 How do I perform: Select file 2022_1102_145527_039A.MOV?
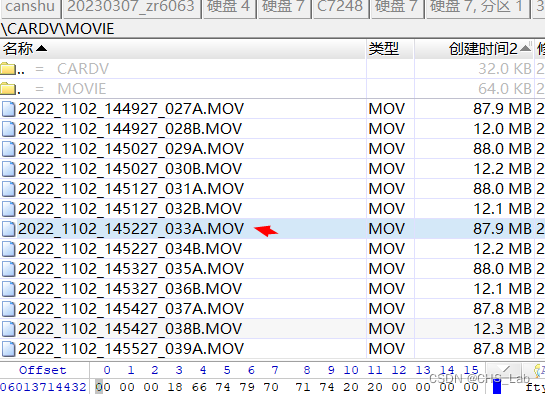click(x=131, y=349)
